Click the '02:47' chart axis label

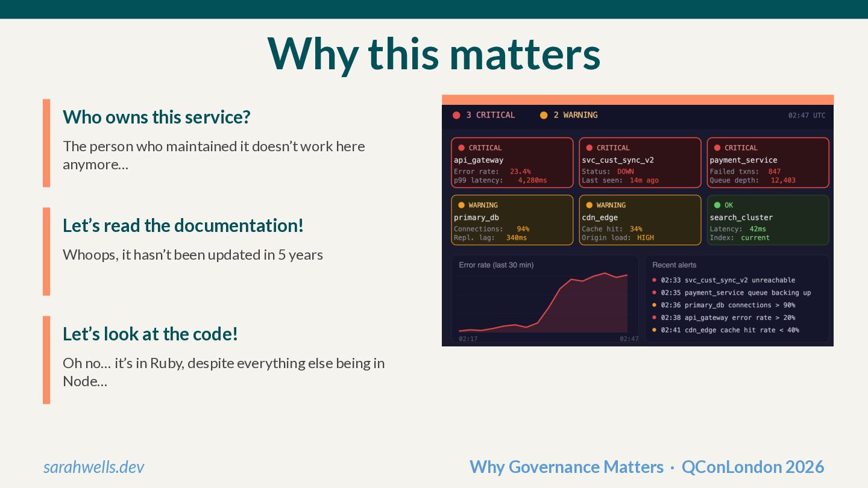click(629, 339)
